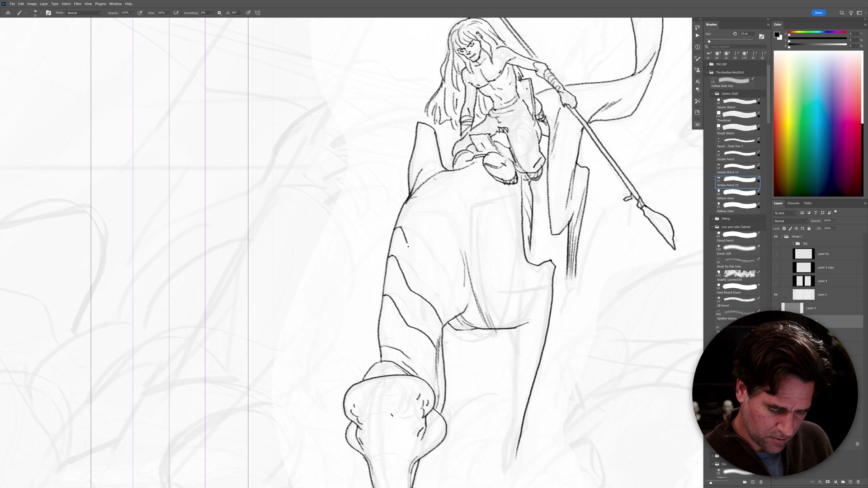
Task: Reset brush size to original icon
Action: 735,34
